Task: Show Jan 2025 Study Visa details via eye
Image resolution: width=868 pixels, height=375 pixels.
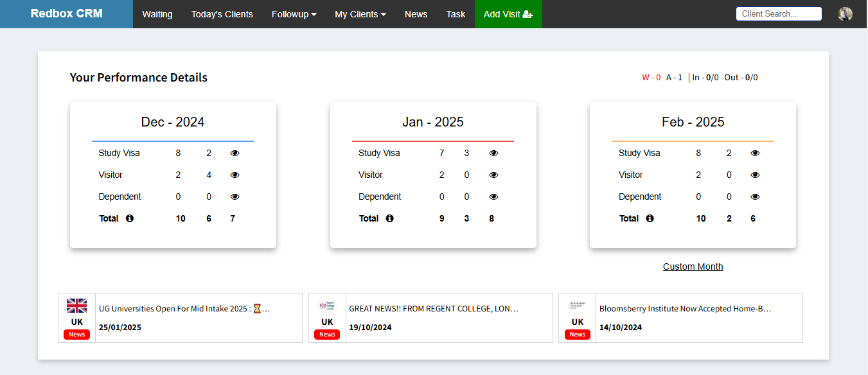Action: 493,153
